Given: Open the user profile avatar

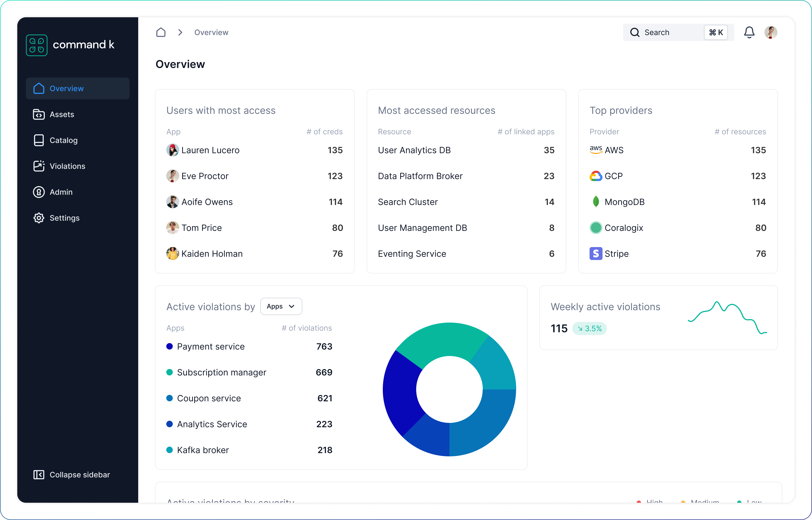Looking at the screenshot, I should click(x=771, y=32).
